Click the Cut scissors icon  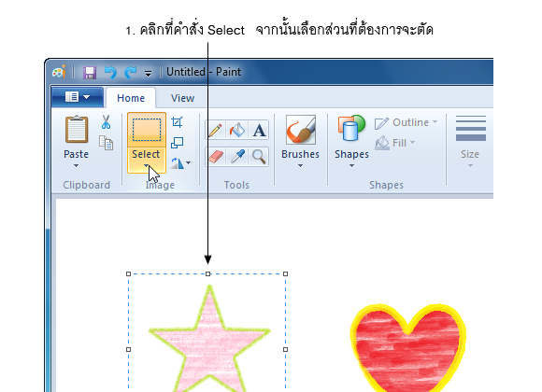107,122
